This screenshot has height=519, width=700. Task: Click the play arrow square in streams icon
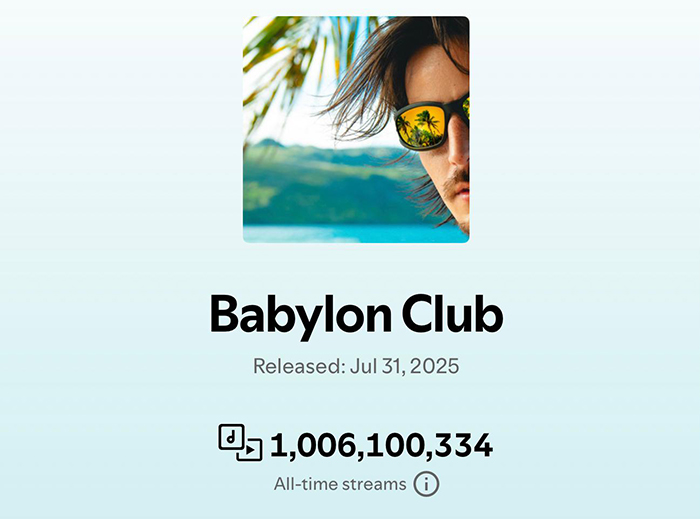[x=250, y=450]
